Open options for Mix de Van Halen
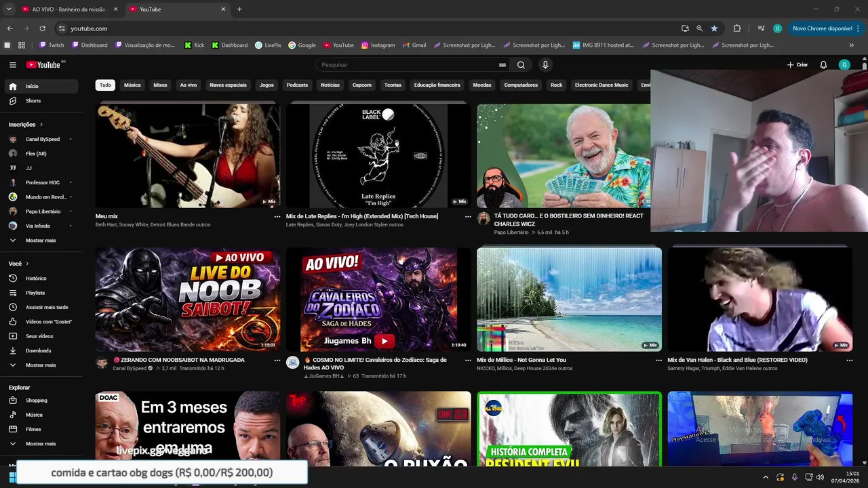This screenshot has height=488, width=868. [850, 361]
